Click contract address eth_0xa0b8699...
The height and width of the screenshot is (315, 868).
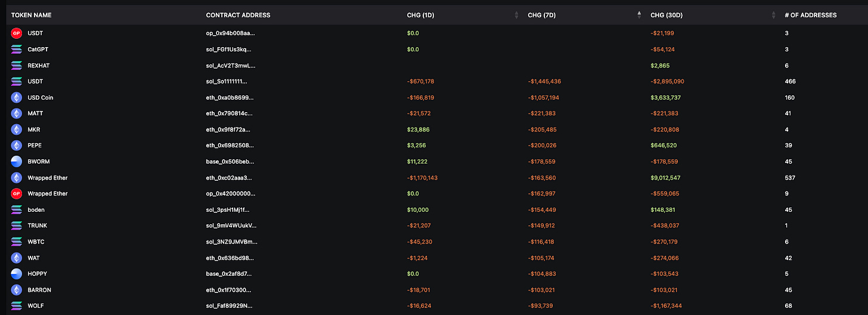tap(230, 97)
